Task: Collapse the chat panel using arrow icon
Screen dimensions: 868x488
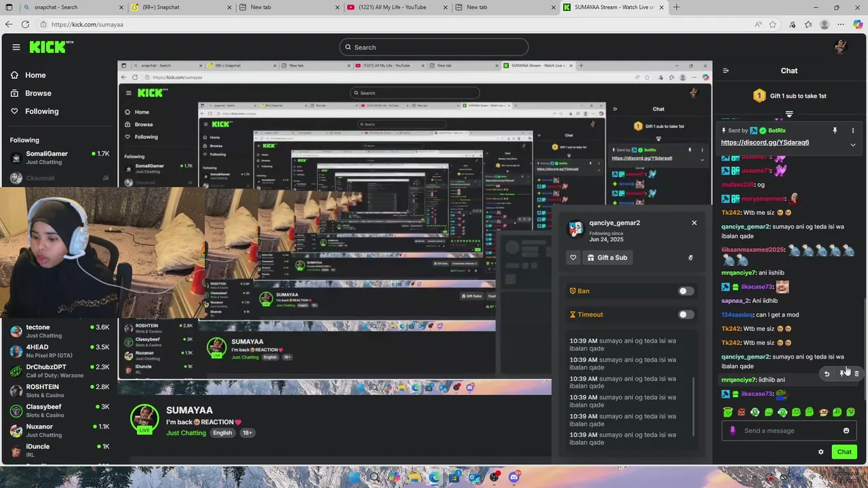Action: point(726,70)
